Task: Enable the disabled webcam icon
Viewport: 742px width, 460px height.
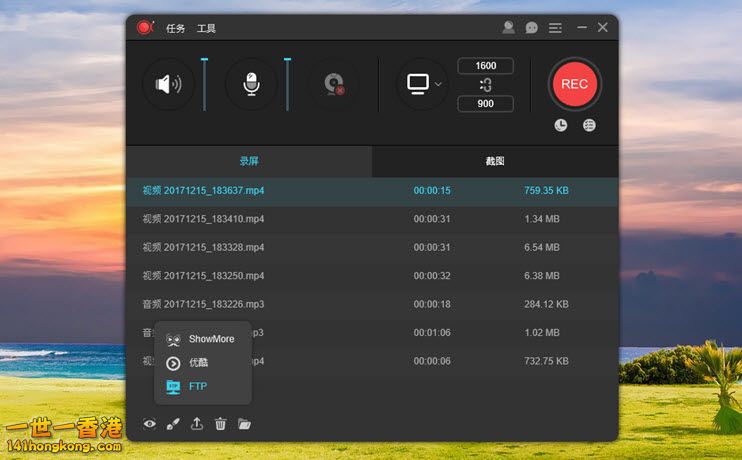Action: 333,84
